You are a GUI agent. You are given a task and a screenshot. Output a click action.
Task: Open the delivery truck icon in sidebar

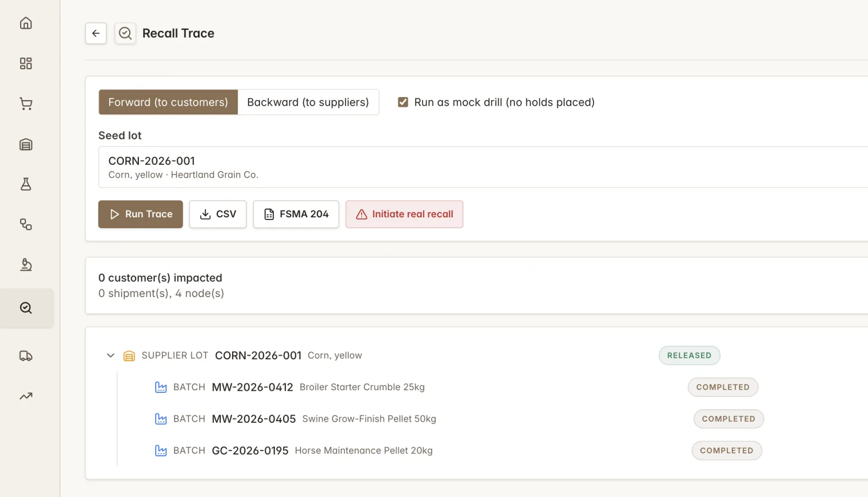[25, 356]
